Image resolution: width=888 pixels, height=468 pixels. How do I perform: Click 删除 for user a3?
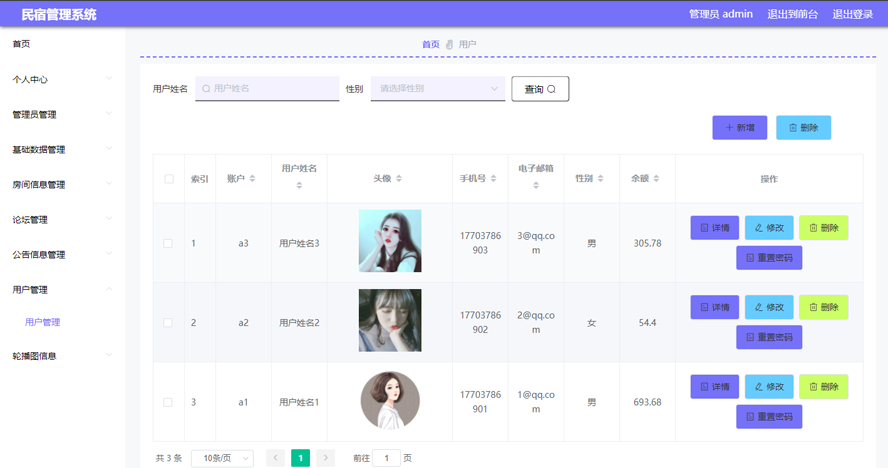click(x=823, y=228)
